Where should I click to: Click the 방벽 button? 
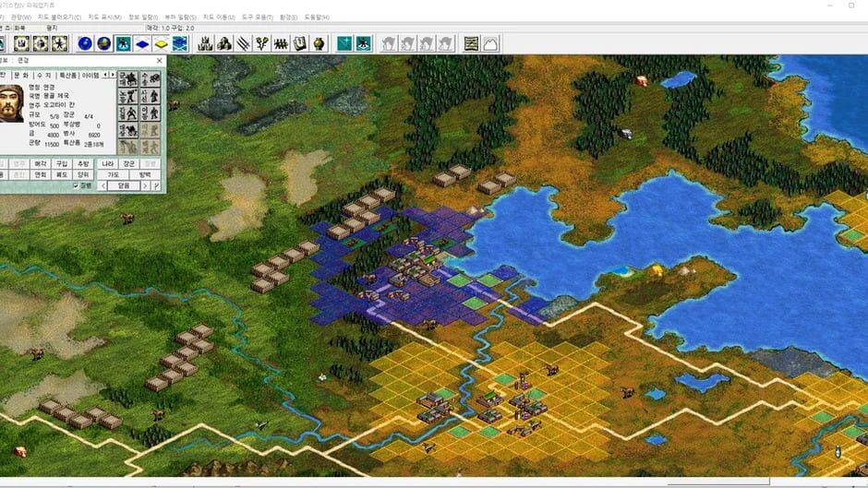(145, 174)
